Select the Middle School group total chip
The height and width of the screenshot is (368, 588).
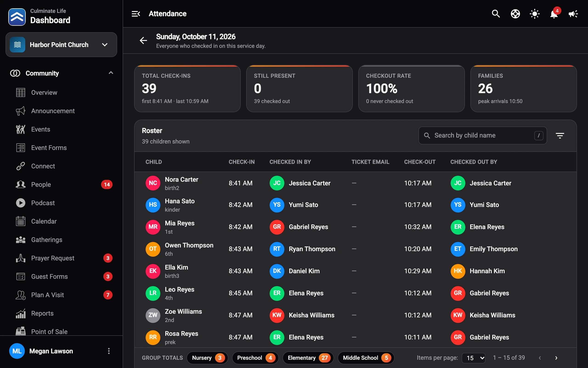(x=366, y=358)
